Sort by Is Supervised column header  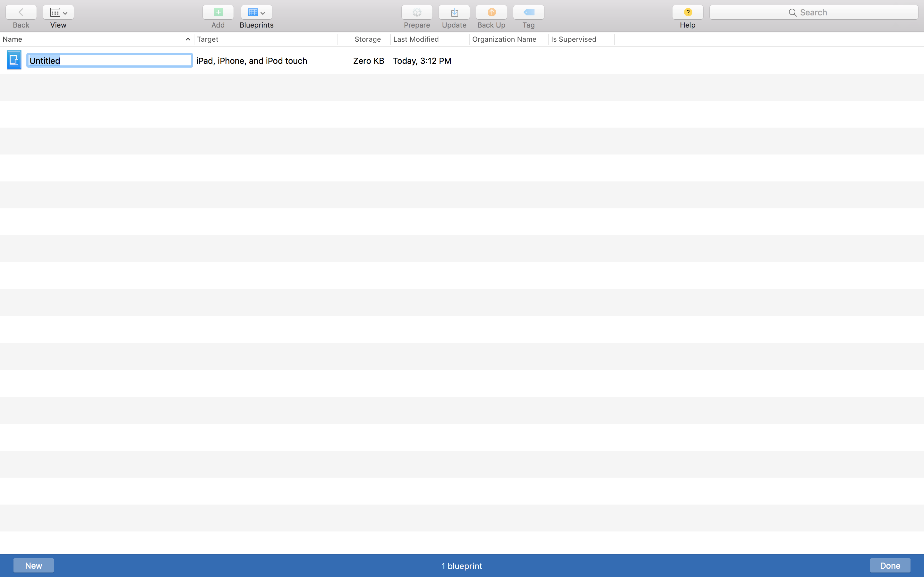[573, 39]
